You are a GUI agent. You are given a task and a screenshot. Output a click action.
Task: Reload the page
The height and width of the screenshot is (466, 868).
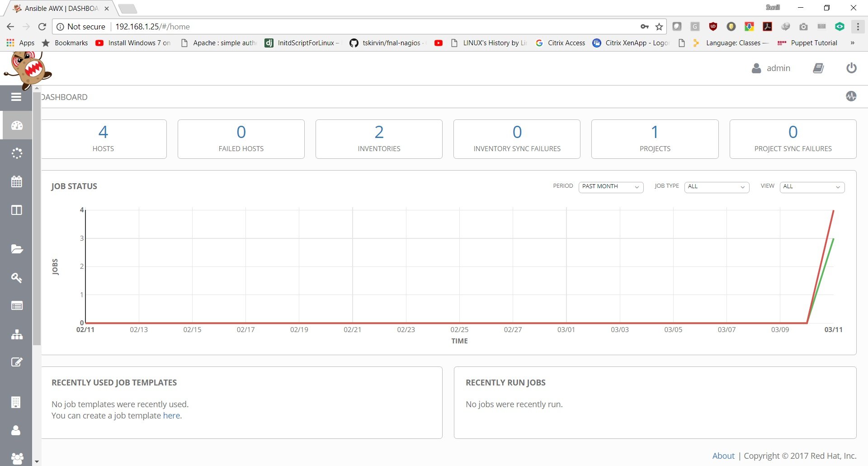[42, 27]
